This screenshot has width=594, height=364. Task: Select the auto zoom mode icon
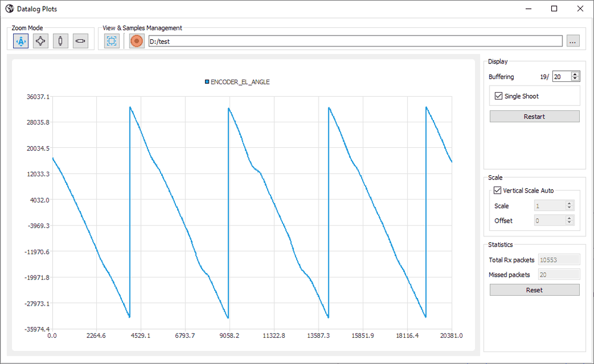21,41
